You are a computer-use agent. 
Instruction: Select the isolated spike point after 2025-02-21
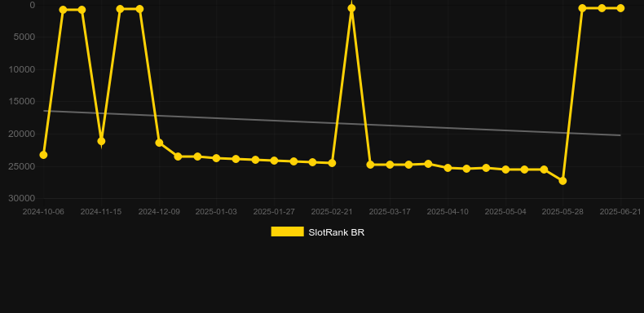click(351, 8)
